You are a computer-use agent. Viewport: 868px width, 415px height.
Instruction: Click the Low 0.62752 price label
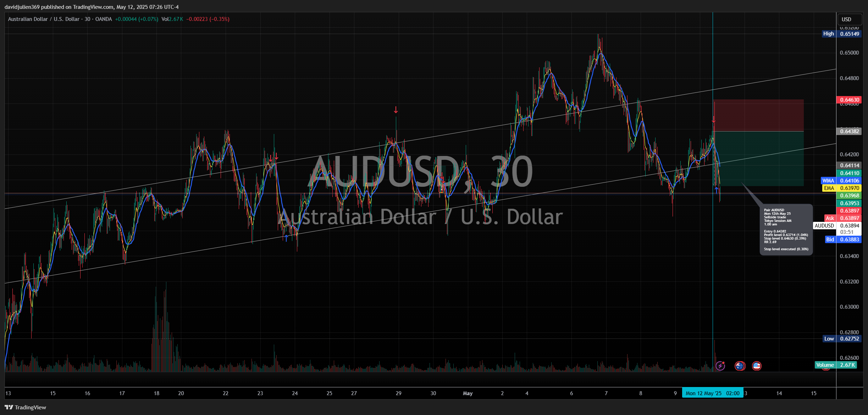pyautogui.click(x=842, y=338)
